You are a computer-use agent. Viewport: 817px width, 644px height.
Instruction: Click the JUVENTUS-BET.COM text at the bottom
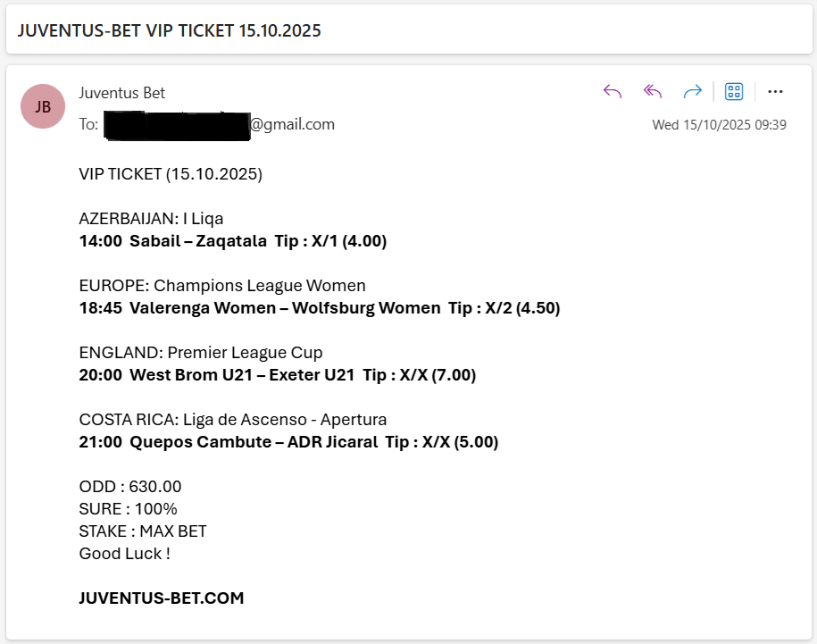(x=162, y=598)
